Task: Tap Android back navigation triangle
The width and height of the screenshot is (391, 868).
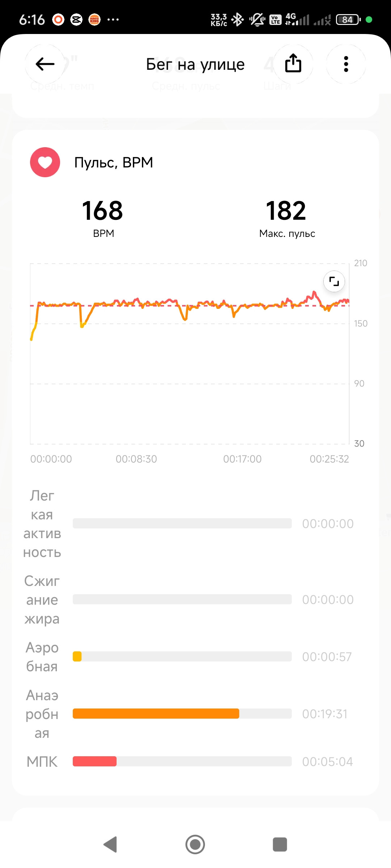Action: click(x=110, y=844)
